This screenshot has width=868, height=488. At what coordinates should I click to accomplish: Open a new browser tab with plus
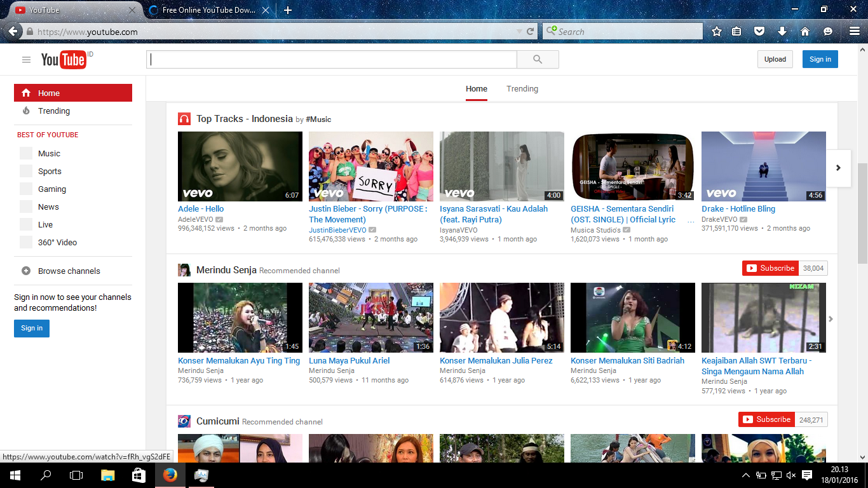coord(288,10)
